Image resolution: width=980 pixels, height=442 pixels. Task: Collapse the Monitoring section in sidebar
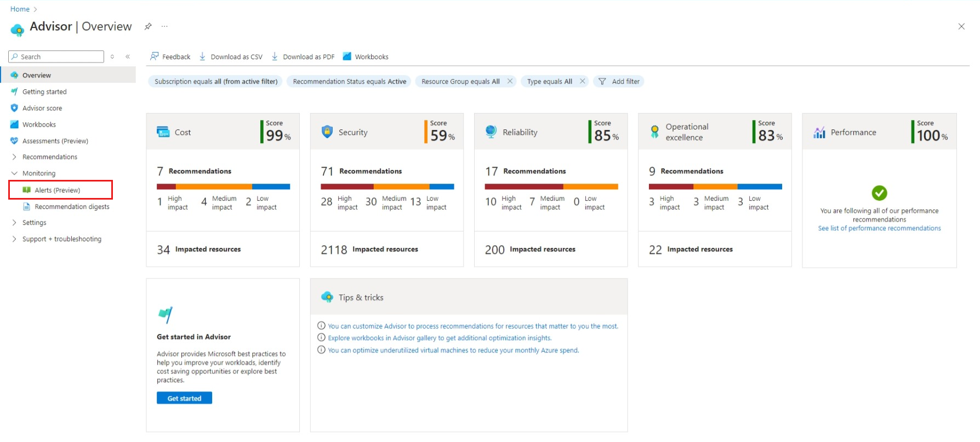(x=14, y=173)
